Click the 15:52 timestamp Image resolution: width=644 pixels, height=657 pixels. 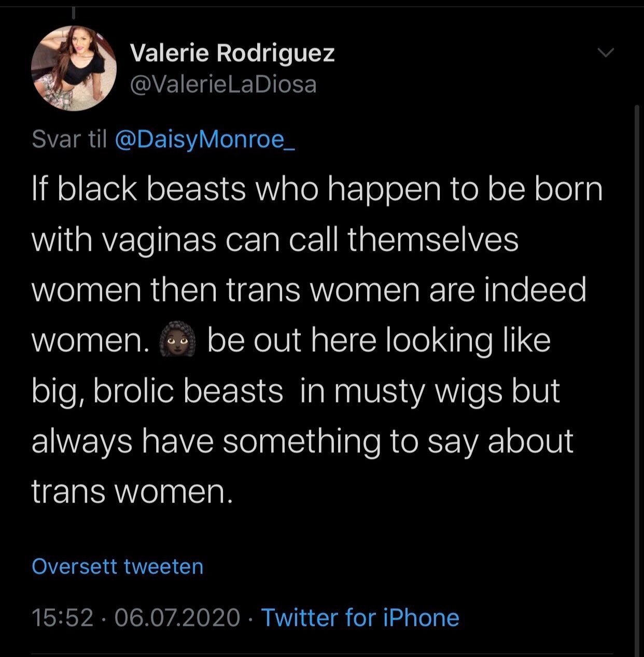[62, 618]
